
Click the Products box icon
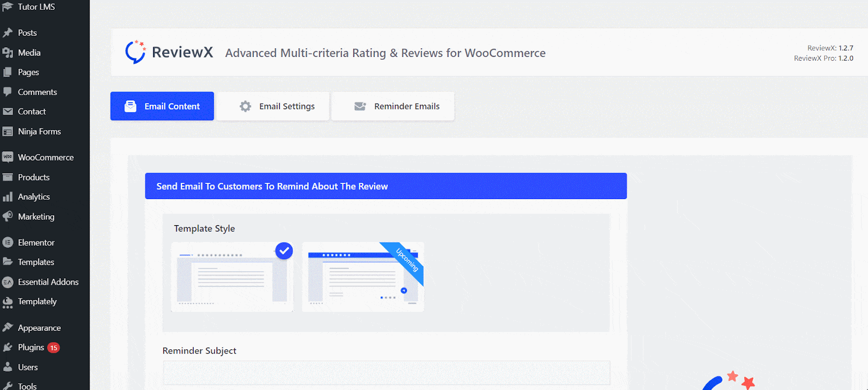[x=8, y=177]
